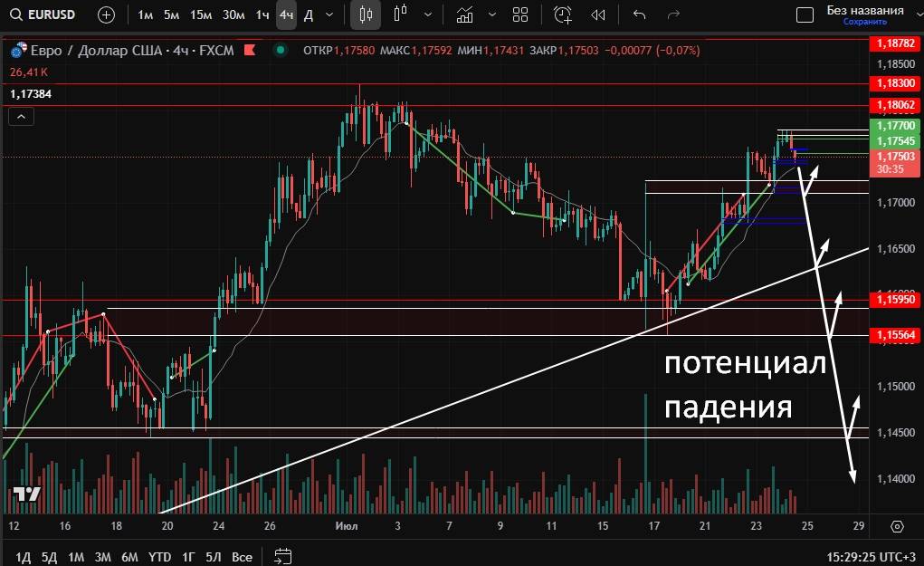Viewport: 924px width, 566px height.
Task: Select red price label 1,15564
Action: click(x=895, y=335)
